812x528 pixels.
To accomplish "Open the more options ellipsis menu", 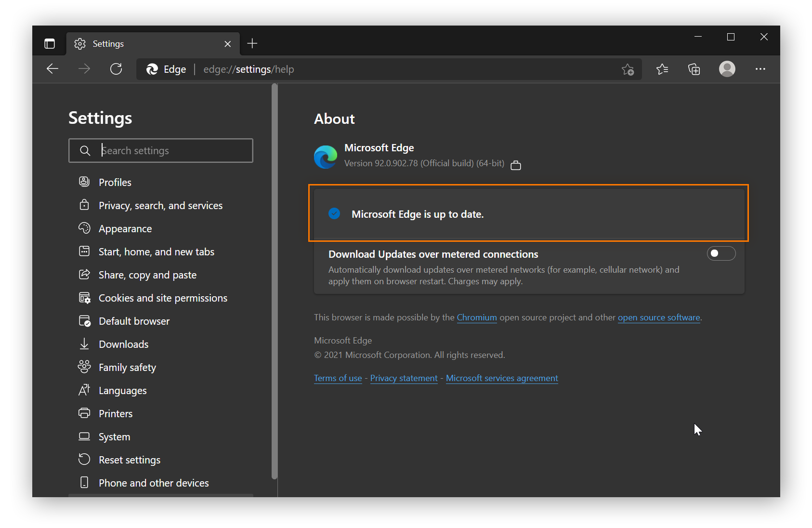I will tap(760, 69).
